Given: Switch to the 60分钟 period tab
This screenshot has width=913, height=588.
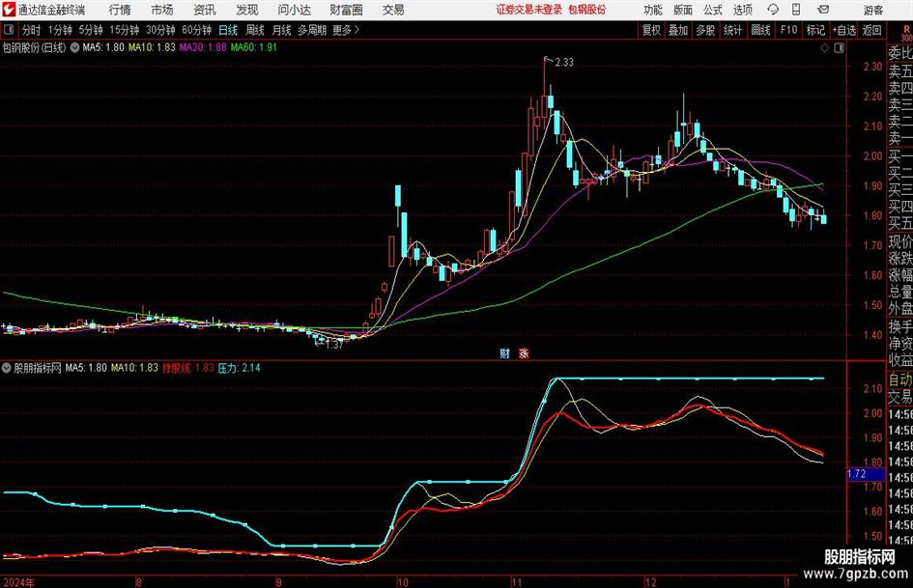Looking at the screenshot, I should (197, 30).
